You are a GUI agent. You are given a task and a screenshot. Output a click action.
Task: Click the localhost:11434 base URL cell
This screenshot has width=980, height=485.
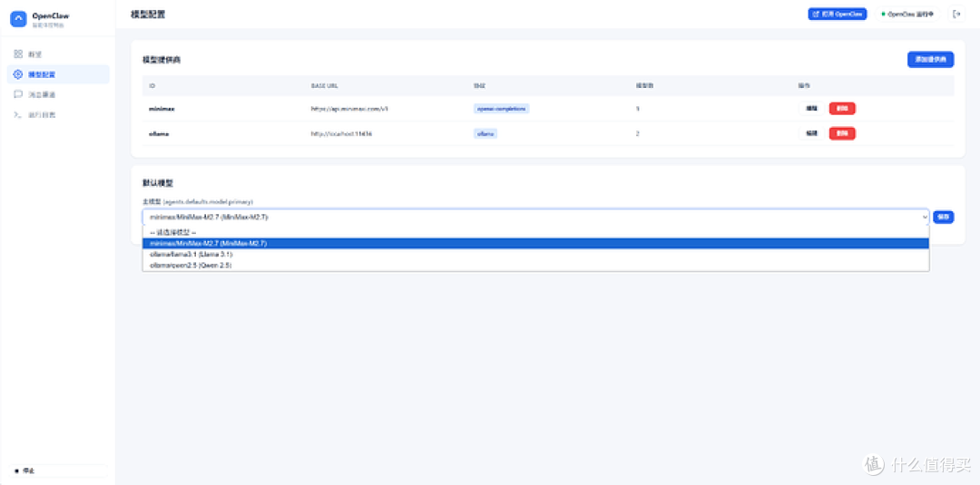(x=341, y=133)
